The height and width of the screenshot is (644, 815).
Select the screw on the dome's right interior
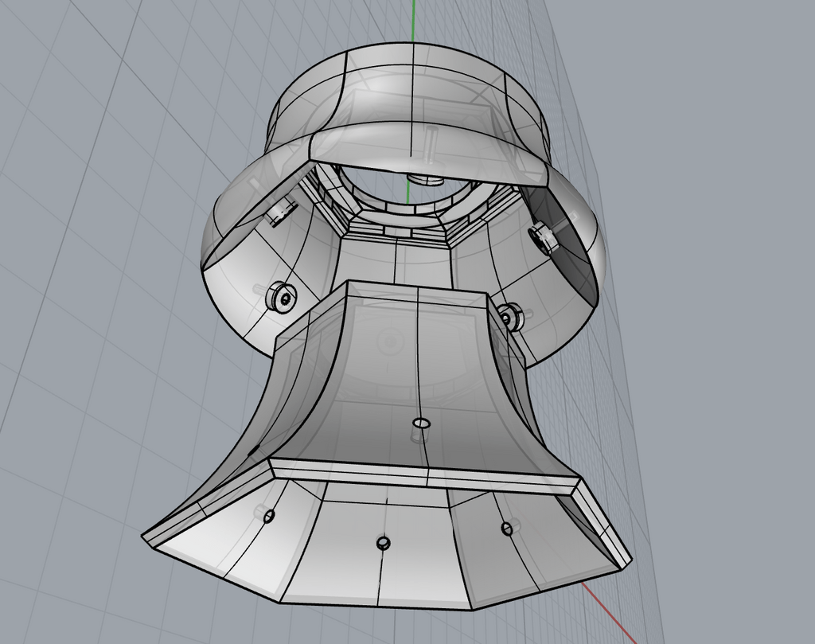(542, 238)
